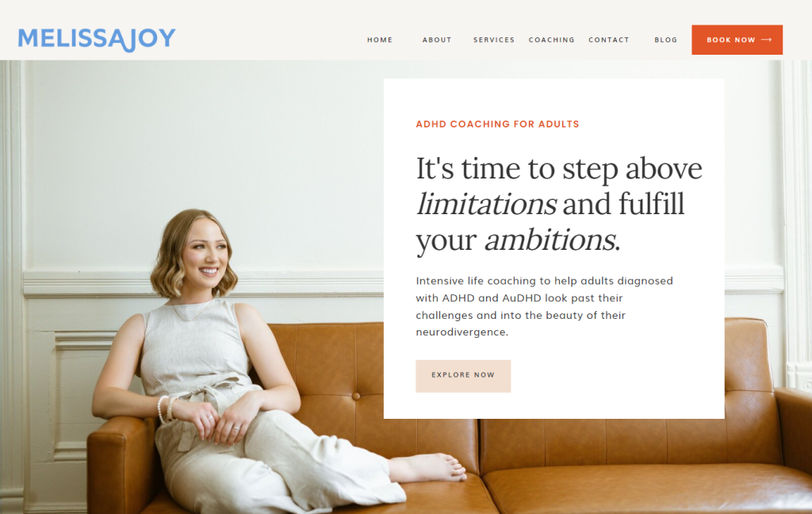This screenshot has width=812, height=514.
Task: Click the woman's bare feet on couch
Action: pos(430,468)
